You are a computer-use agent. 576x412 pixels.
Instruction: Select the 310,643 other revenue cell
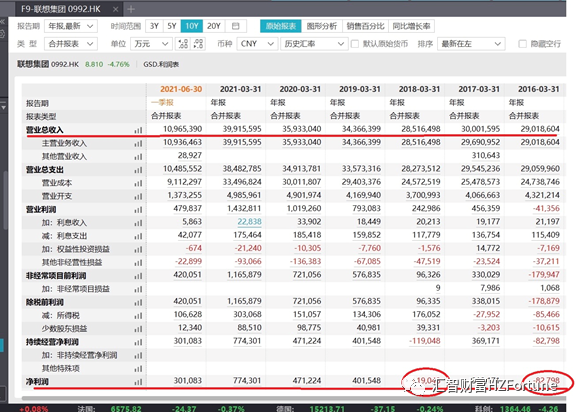coord(486,156)
